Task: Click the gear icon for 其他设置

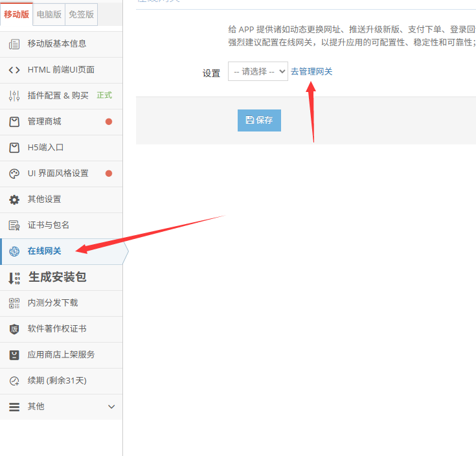Action: (x=14, y=199)
